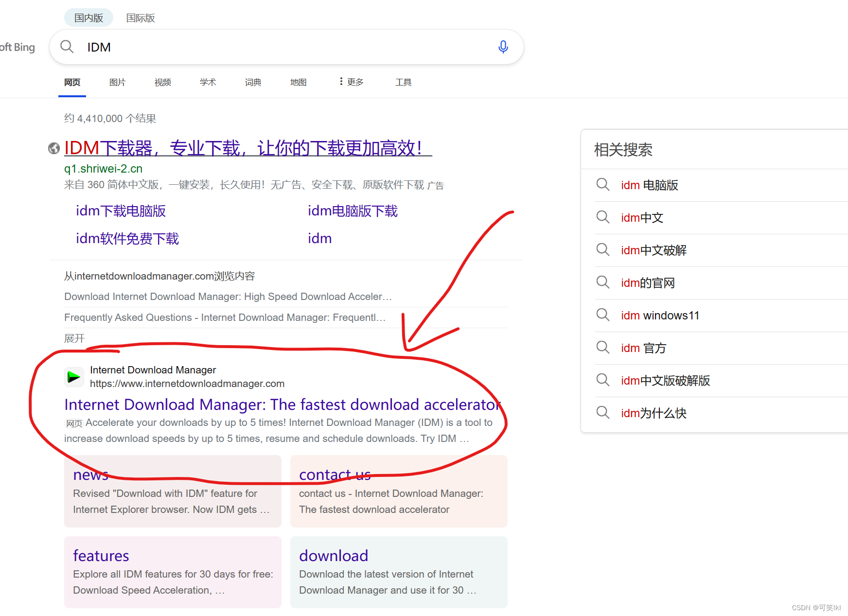Search related term idm为什么快
The width and height of the screenshot is (848, 616).
pyautogui.click(x=654, y=413)
